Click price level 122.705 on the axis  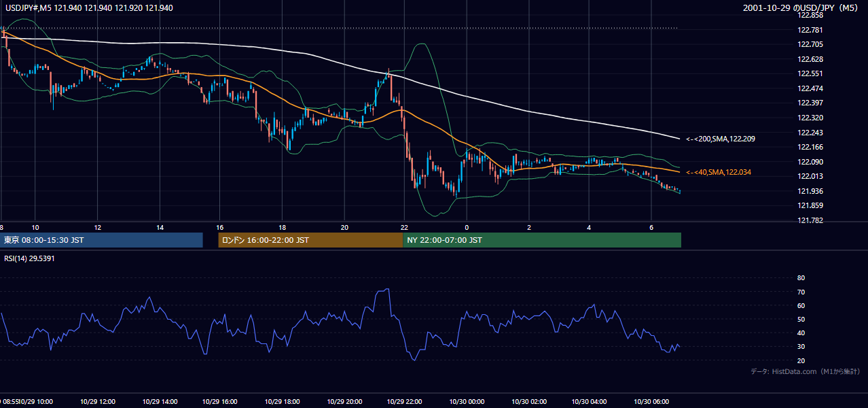point(810,44)
